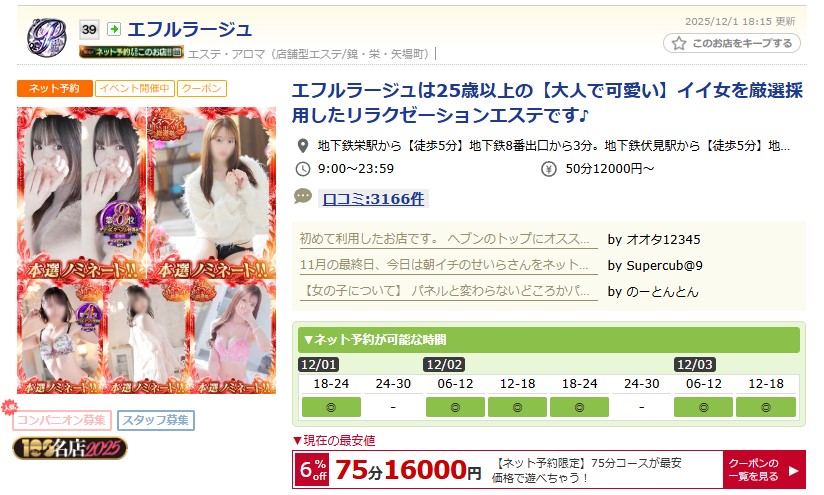Open the ネット予約 orange tab
The height and width of the screenshot is (495, 824).
click(x=55, y=88)
